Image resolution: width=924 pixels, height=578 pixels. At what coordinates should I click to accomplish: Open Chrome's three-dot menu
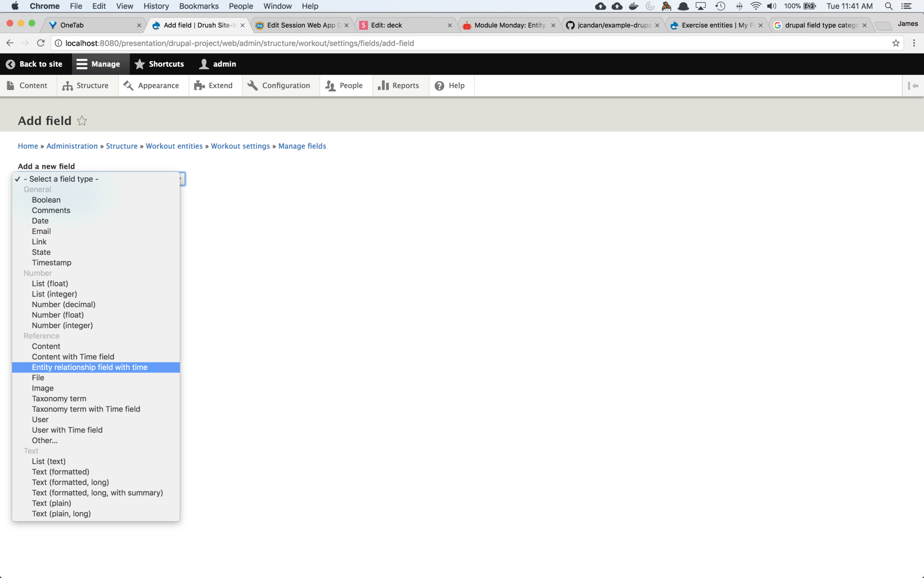point(914,43)
